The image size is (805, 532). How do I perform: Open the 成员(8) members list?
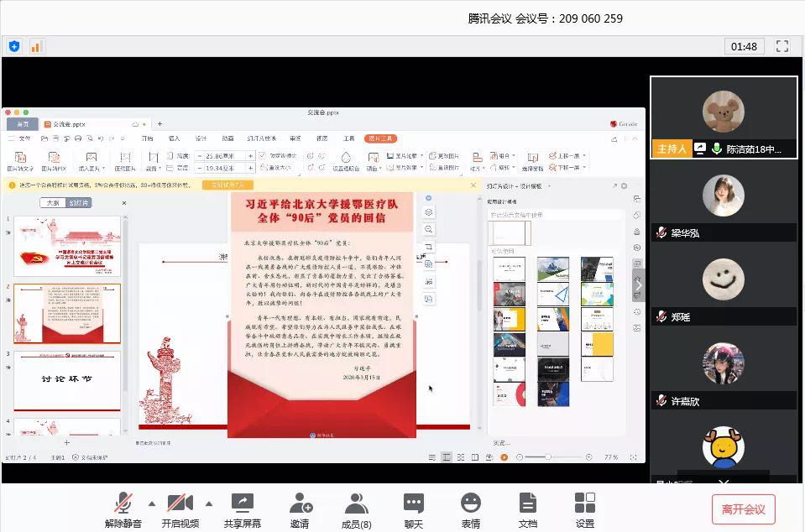click(x=357, y=509)
